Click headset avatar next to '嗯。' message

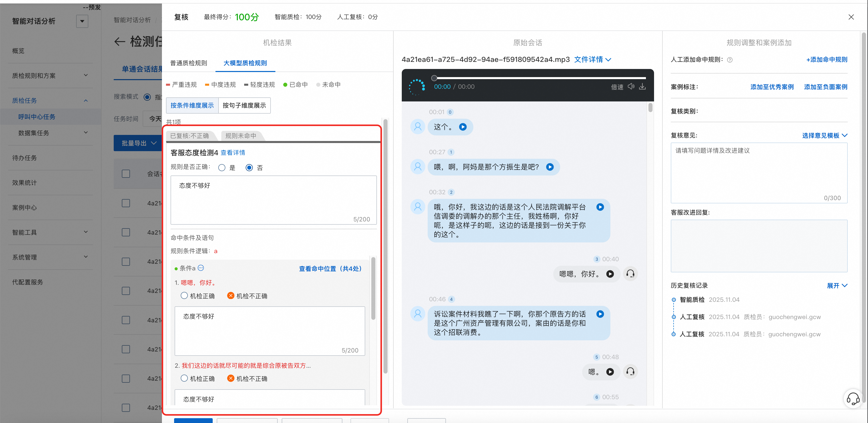(630, 372)
